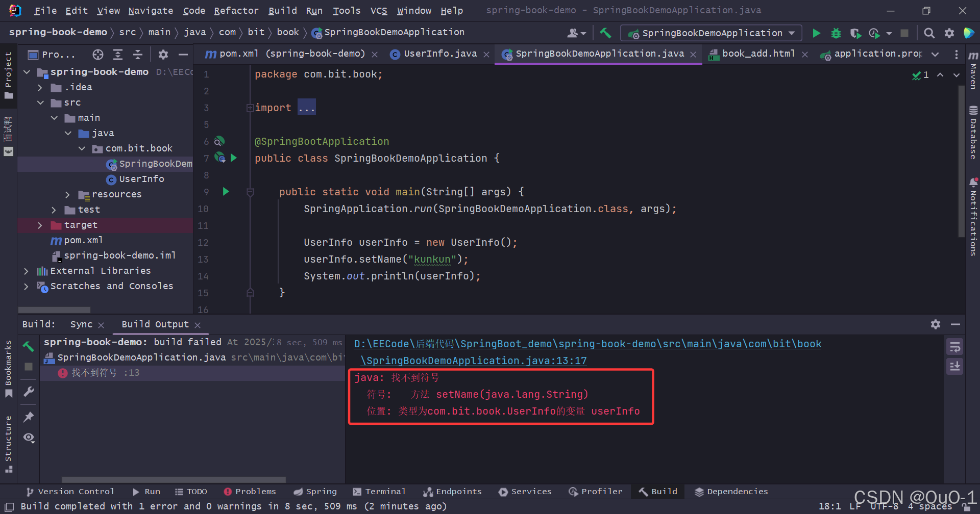The height and width of the screenshot is (514, 980).
Task: Show hidden editor tabs dropdown chevron
Action: pyautogui.click(x=935, y=55)
